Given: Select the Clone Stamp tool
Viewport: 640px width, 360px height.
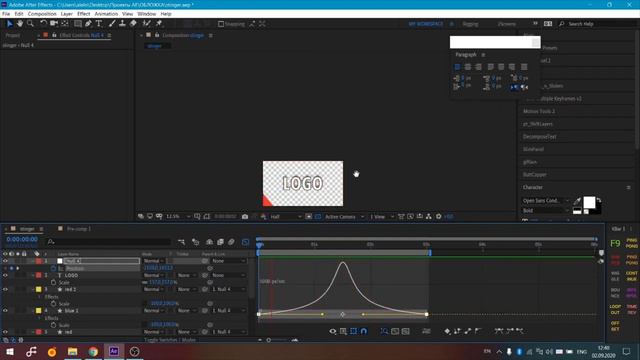Looking at the screenshot, I should [122, 24].
